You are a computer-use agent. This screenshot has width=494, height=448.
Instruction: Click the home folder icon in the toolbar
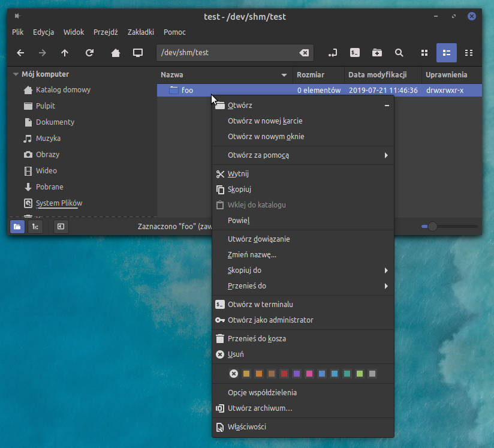114,53
